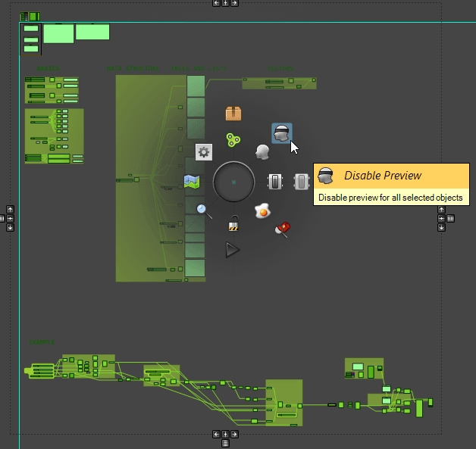This screenshot has height=449, width=476.
Task: Click the green Cluster icon
Action: point(233,140)
